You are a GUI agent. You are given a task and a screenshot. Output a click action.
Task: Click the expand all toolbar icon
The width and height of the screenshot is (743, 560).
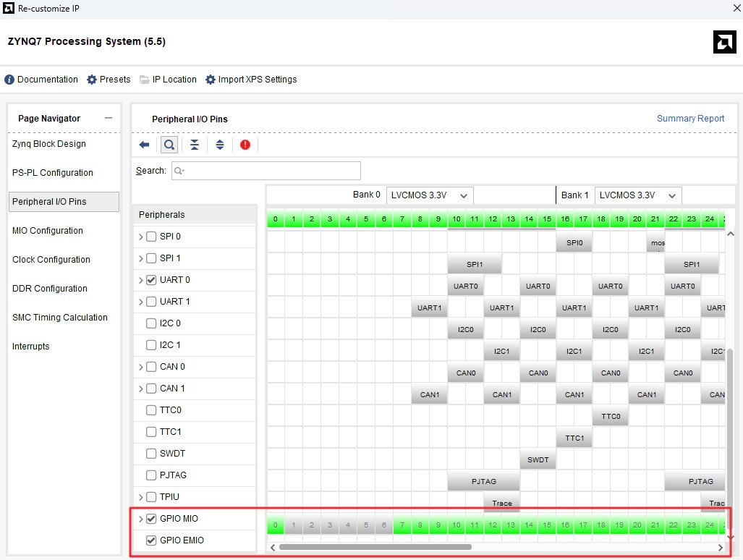[219, 145]
